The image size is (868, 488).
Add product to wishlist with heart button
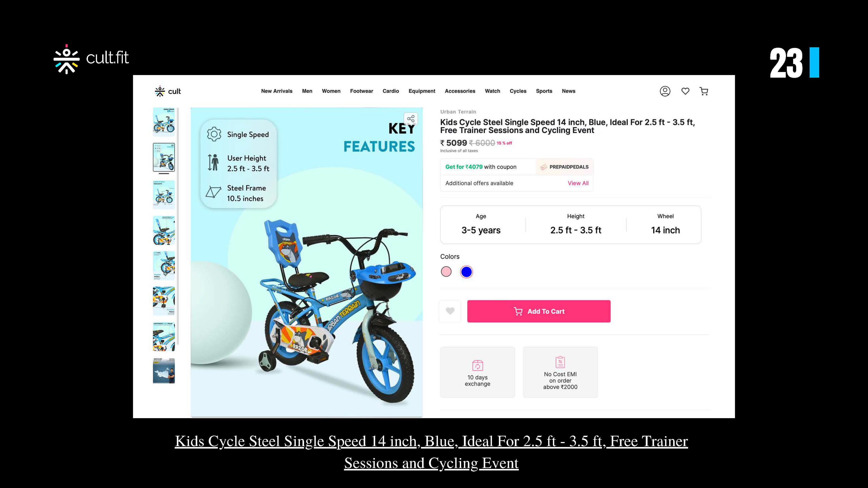450,311
